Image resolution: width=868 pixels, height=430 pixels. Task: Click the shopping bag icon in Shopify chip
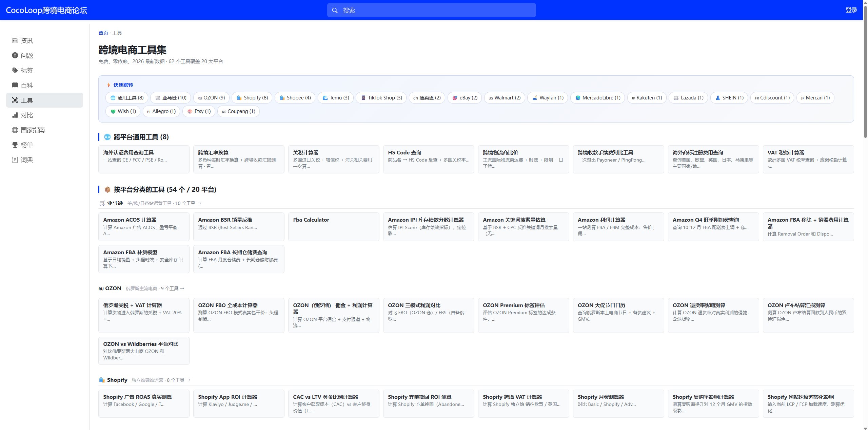[x=239, y=98]
